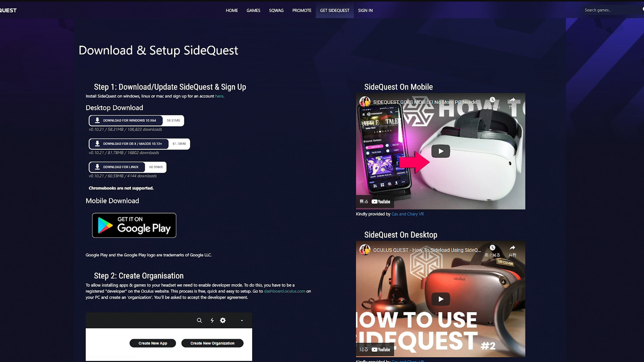This screenshot has width=644, height=362.
Task: Download SideQuest for Windows 10 x64
Action: (x=136, y=120)
